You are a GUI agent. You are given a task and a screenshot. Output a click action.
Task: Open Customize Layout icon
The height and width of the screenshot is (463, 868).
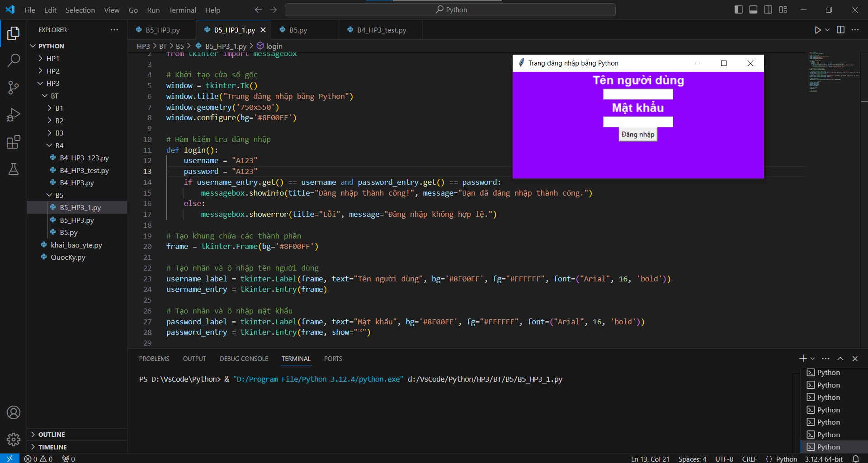pos(783,9)
